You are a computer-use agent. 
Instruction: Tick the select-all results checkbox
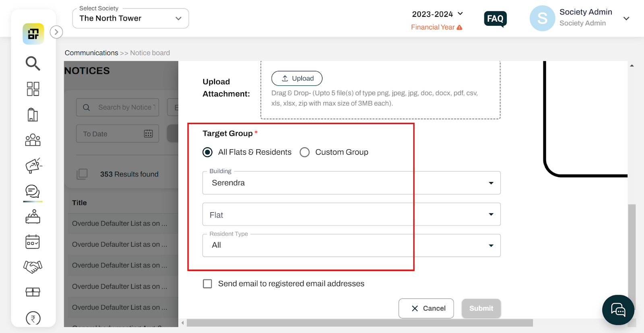pyautogui.click(x=82, y=174)
